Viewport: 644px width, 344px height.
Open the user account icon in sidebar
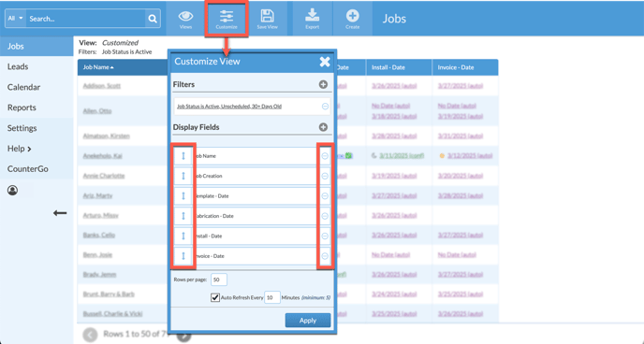13,191
